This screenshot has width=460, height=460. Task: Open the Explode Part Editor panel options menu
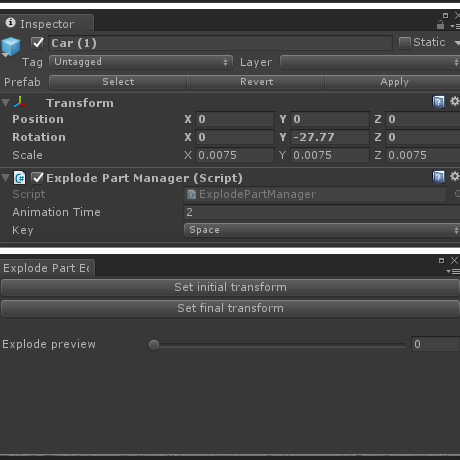[453, 272]
